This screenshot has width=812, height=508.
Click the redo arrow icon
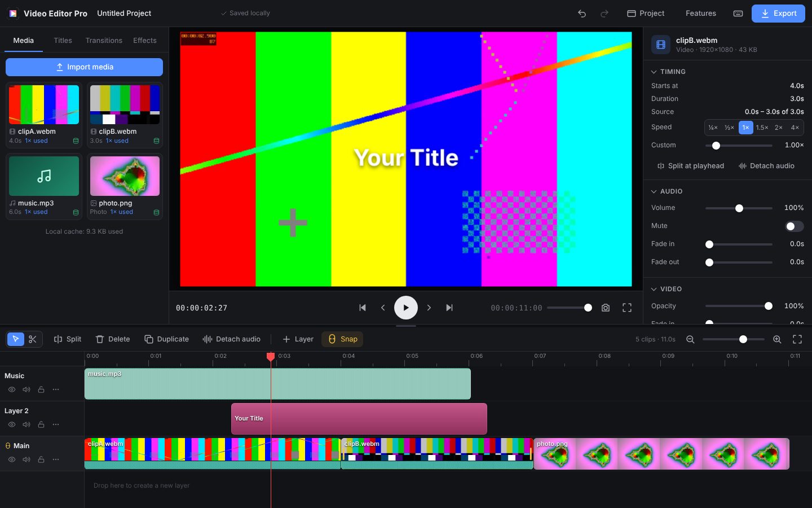point(604,14)
